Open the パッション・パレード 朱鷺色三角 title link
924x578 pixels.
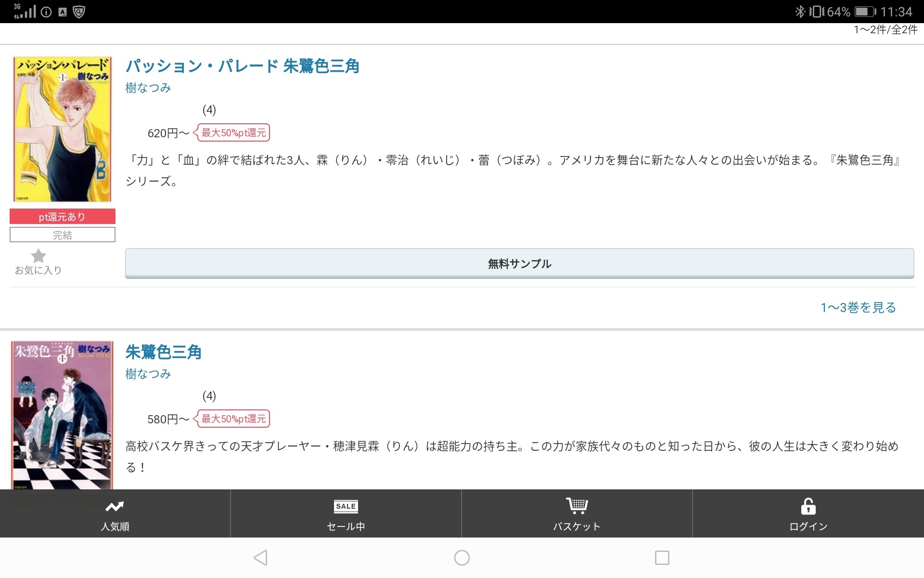242,66
